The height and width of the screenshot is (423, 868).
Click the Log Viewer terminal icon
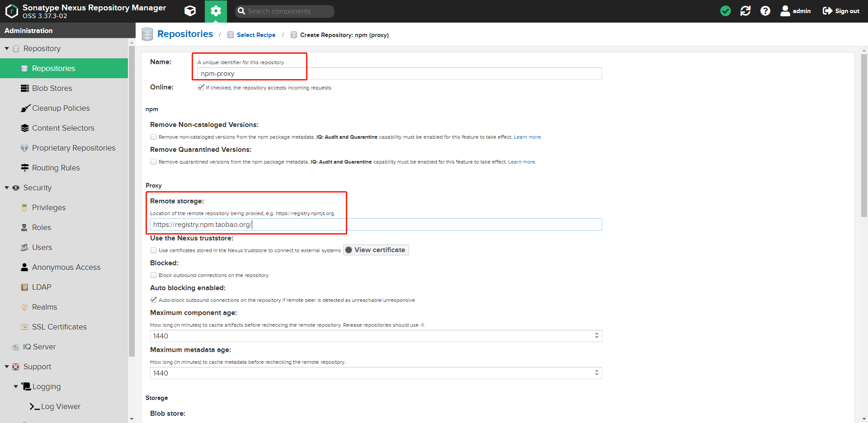tap(35, 406)
